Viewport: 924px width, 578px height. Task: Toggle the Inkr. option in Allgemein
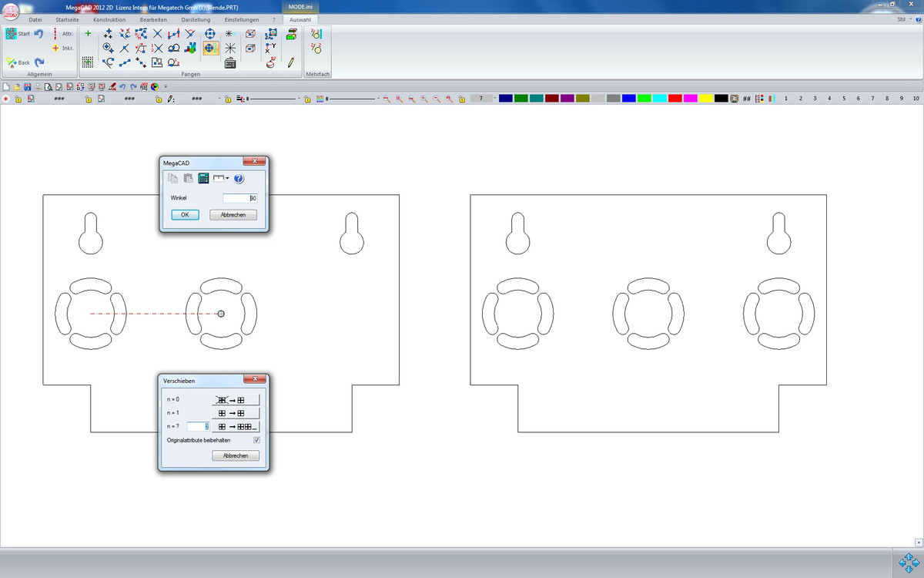[62, 48]
